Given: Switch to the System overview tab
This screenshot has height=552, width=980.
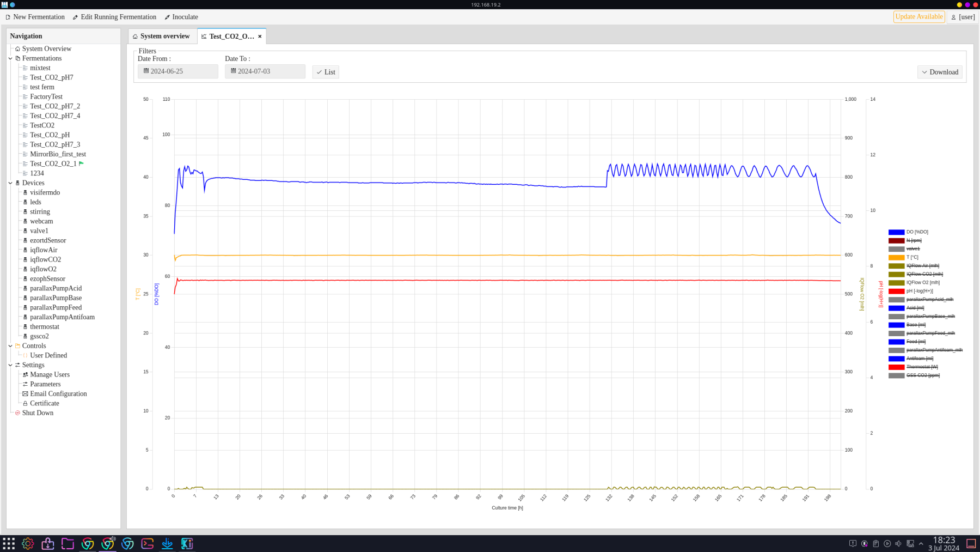Looking at the screenshot, I should (162, 37).
